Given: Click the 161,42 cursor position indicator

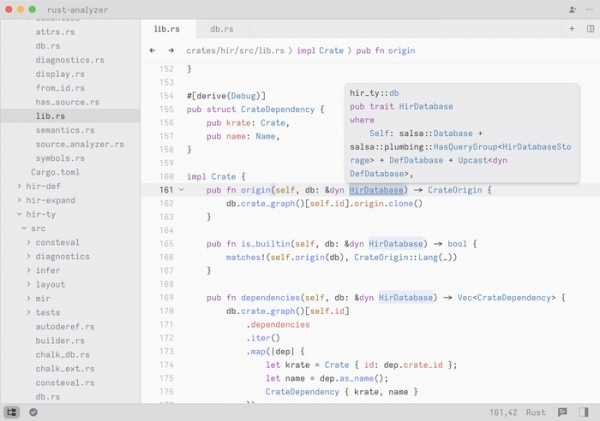Looking at the screenshot, I should pos(505,411).
